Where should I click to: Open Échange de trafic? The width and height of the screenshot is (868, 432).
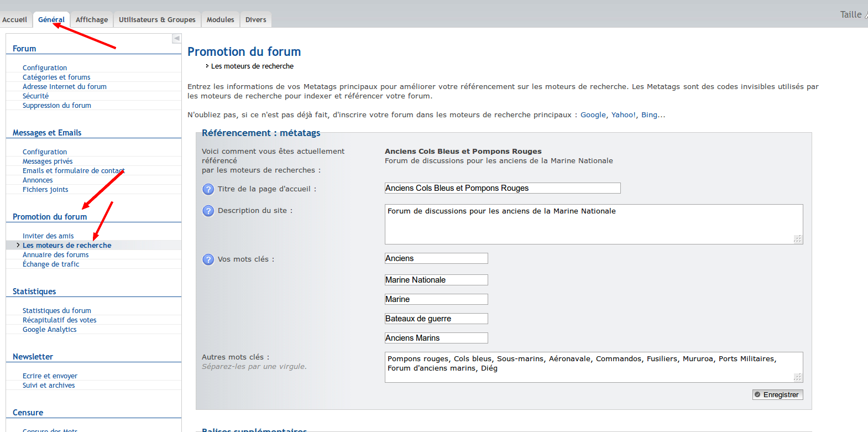pos(51,264)
